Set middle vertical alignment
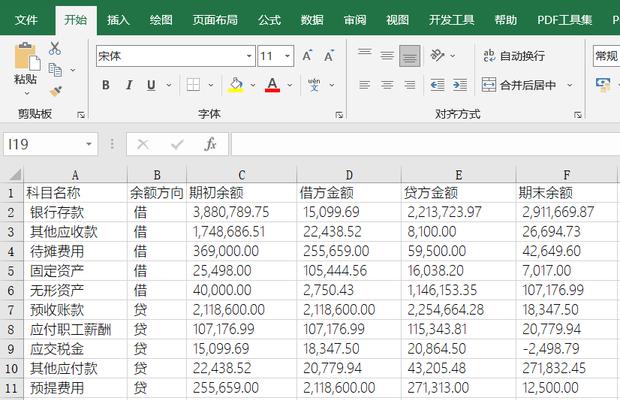Image resolution: width=620 pixels, height=400 pixels. tap(387, 56)
